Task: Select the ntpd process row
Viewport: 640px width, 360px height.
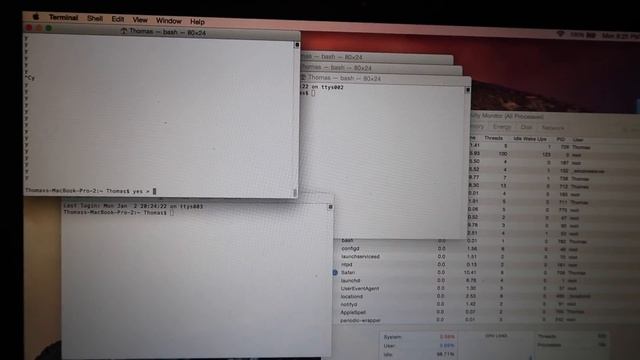Action: point(487,264)
